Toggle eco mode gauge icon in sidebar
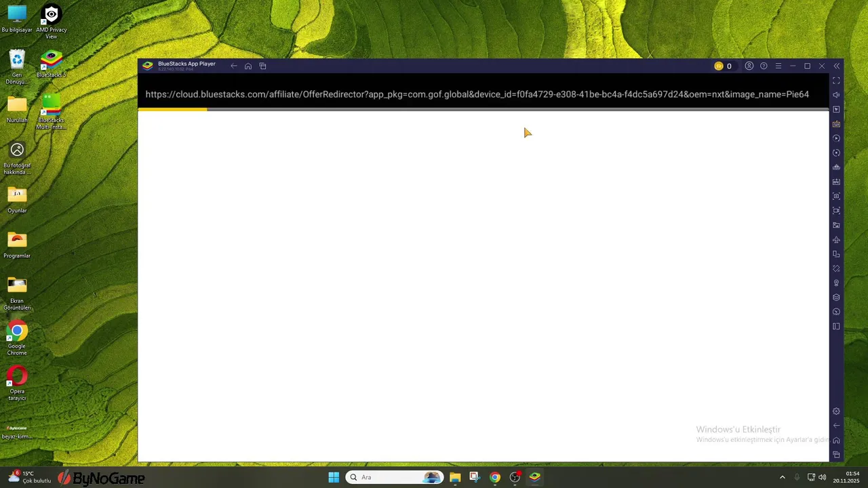 (836, 312)
